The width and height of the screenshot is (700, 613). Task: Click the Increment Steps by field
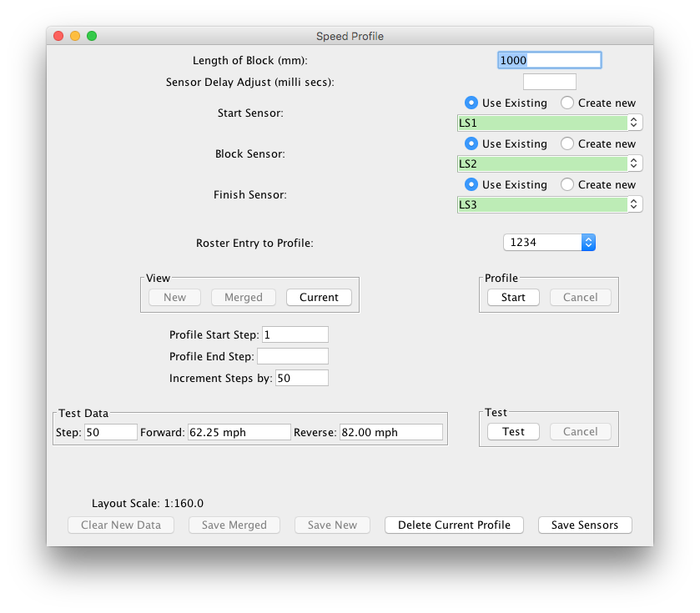point(301,378)
